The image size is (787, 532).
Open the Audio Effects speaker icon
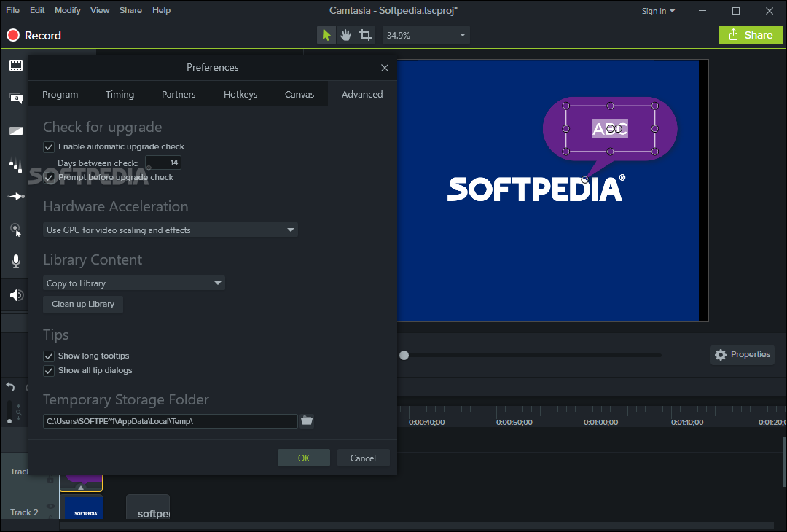(16, 294)
